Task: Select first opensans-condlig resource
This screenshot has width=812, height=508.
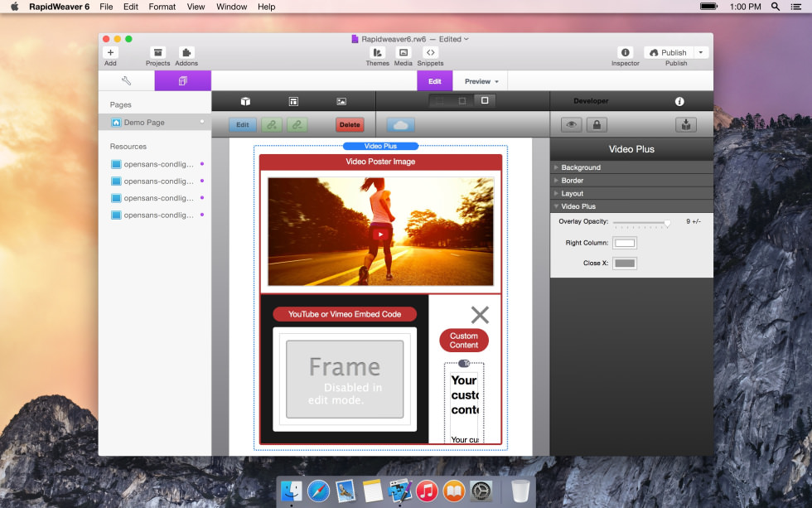Action: pyautogui.click(x=155, y=164)
